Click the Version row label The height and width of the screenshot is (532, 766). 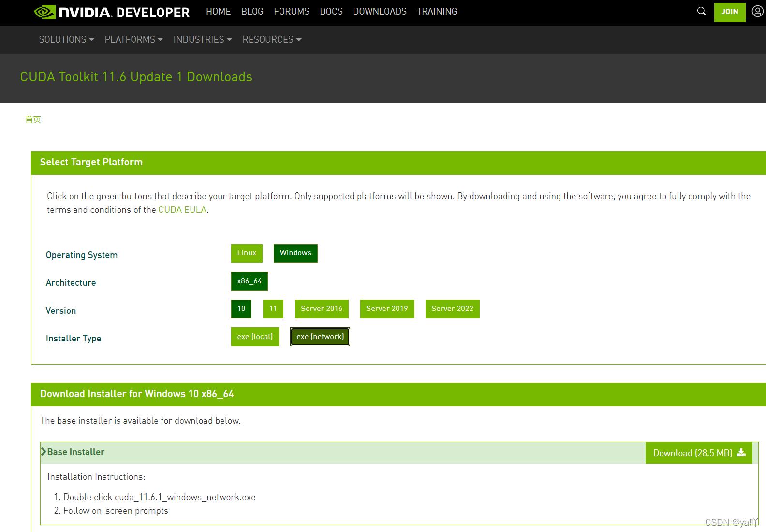[61, 311]
